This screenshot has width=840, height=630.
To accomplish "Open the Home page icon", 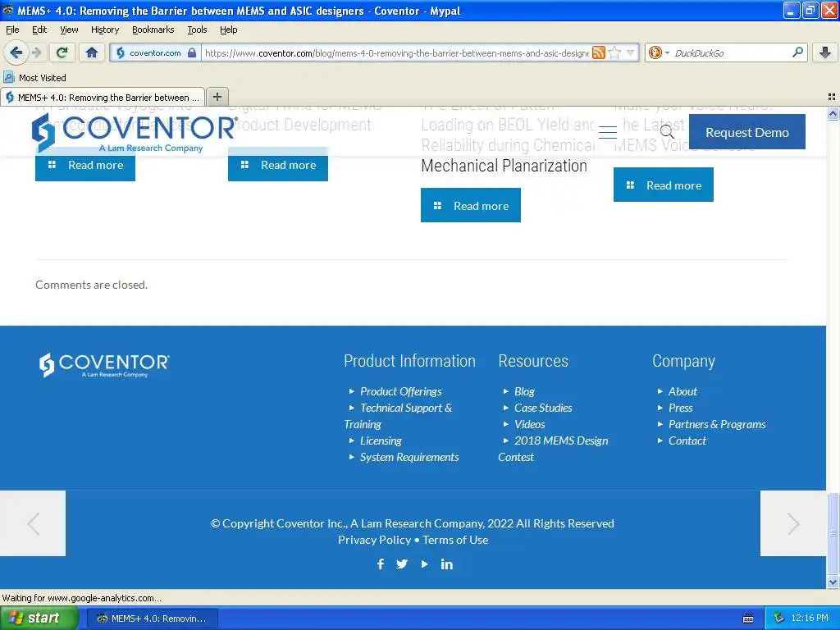I will (92, 52).
